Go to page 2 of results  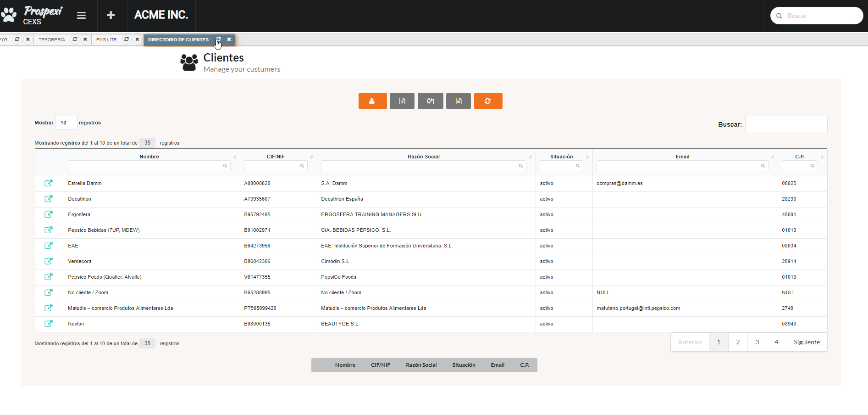(738, 342)
